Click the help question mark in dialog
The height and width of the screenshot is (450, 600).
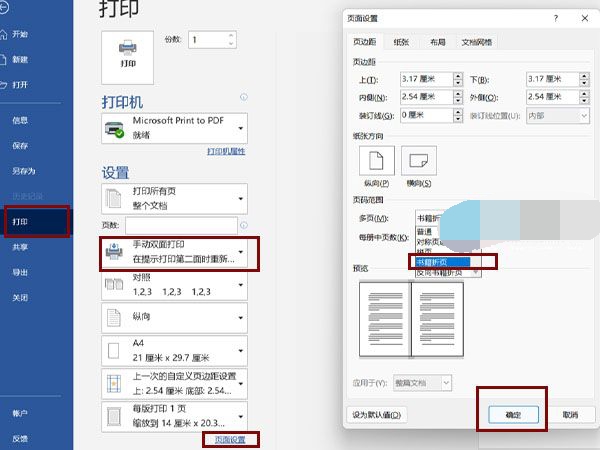556,18
